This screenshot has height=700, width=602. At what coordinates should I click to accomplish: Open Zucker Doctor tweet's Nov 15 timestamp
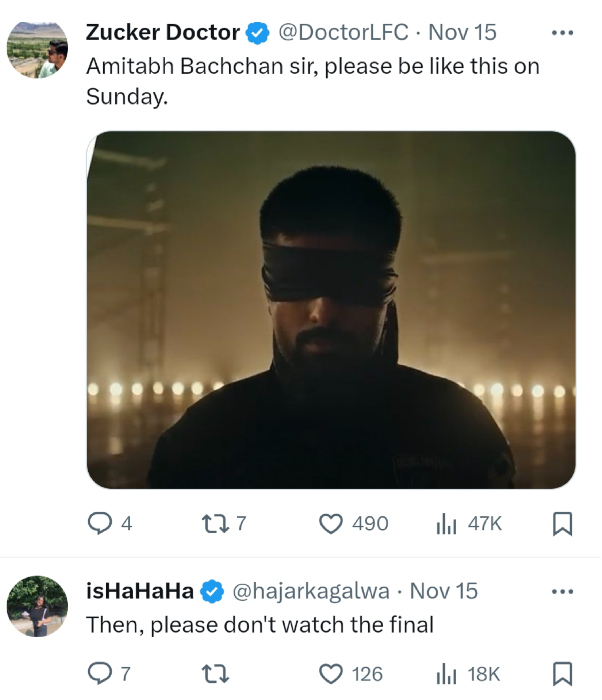point(462,32)
